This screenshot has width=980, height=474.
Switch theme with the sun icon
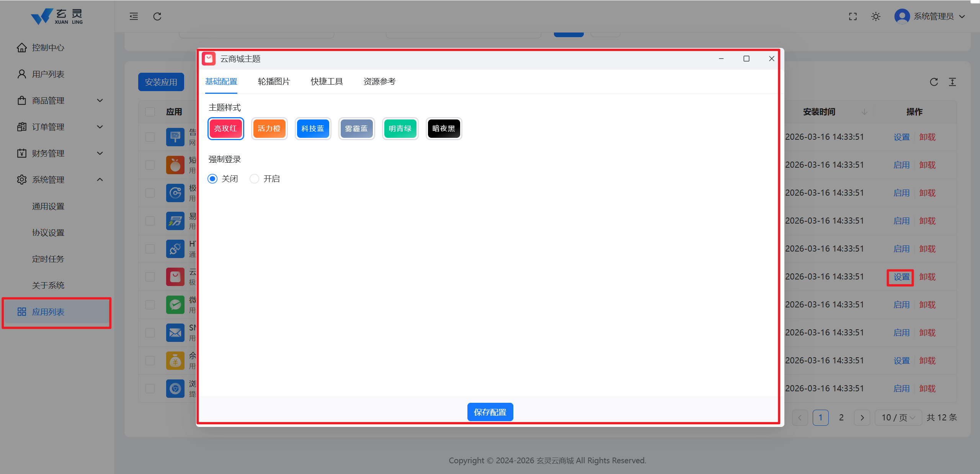pyautogui.click(x=875, y=16)
